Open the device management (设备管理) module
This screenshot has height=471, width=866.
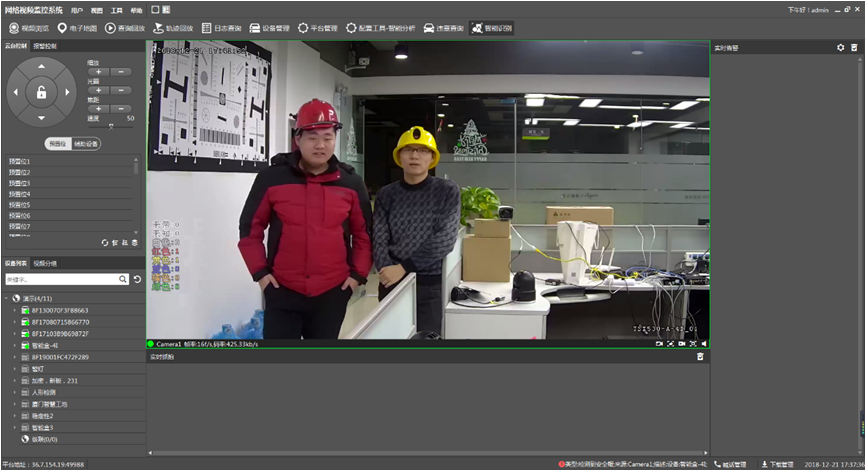[x=270, y=28]
